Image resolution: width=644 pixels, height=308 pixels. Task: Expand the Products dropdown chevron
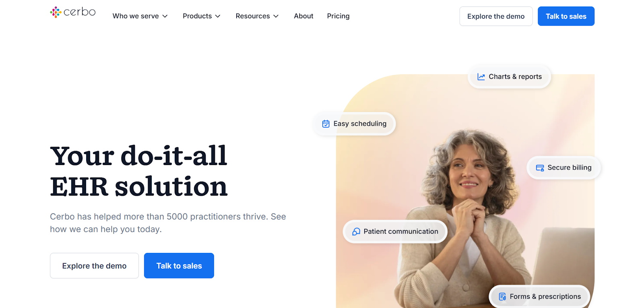coord(218,16)
